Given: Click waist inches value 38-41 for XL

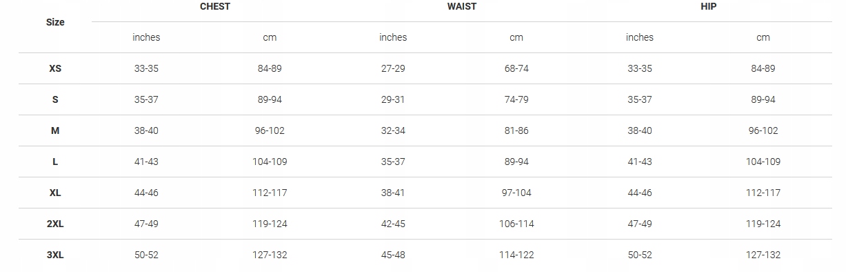Looking at the screenshot, I should (x=393, y=193).
